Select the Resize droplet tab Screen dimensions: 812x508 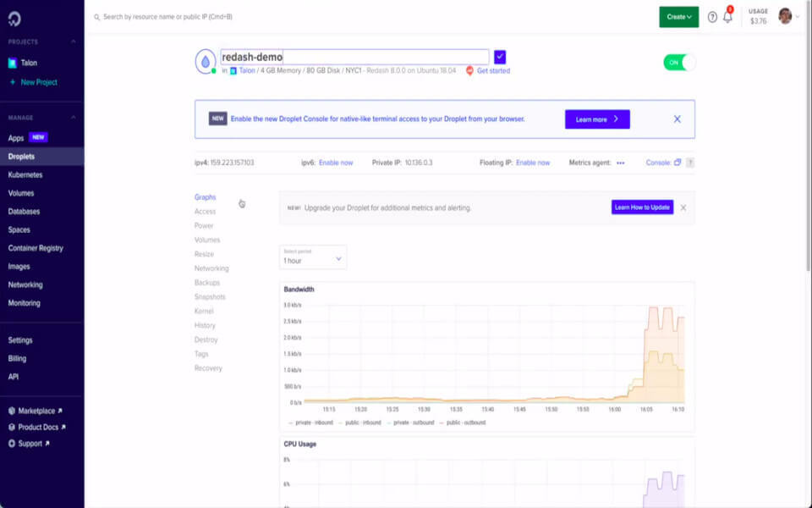(x=204, y=254)
